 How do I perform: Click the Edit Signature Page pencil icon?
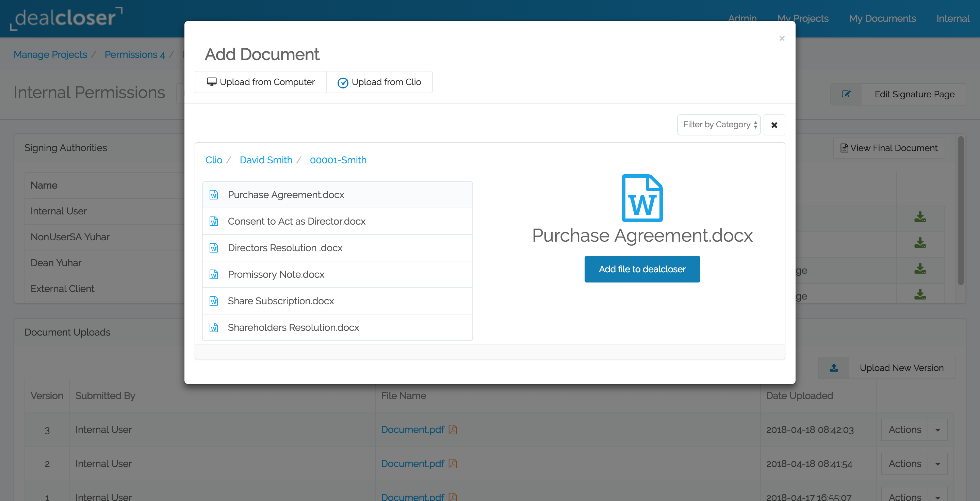[846, 94]
